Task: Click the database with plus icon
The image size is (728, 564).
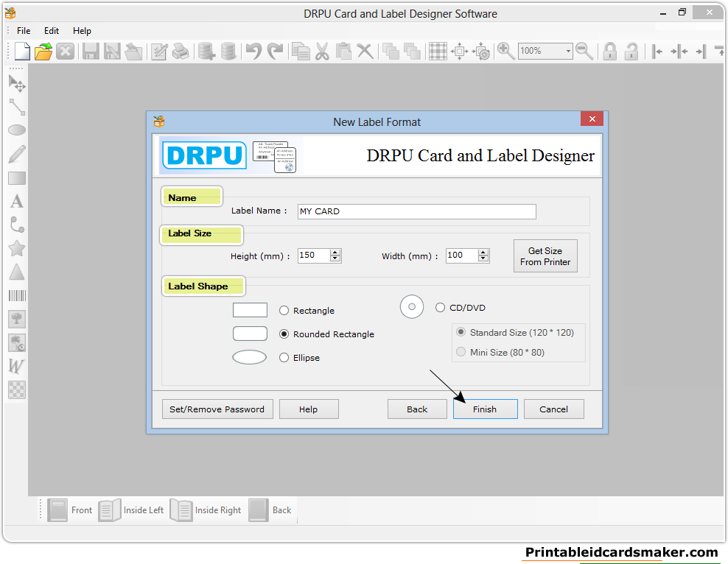Action: pyautogui.click(x=206, y=51)
